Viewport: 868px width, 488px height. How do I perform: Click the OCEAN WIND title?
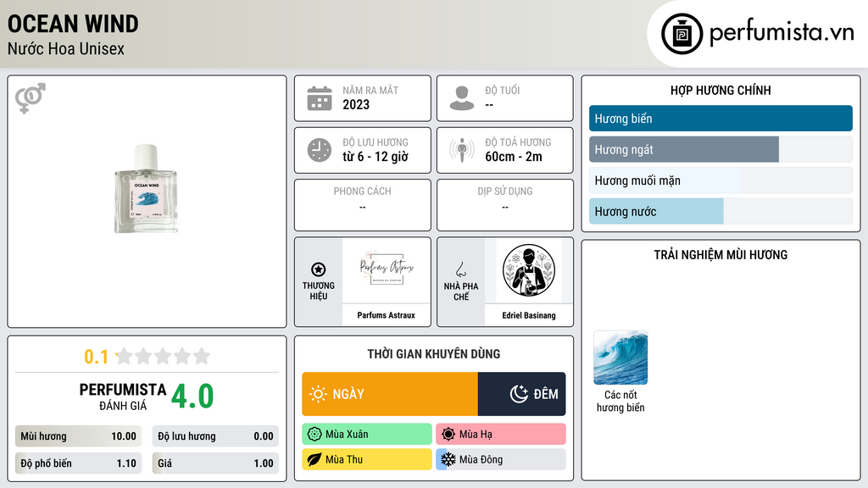coord(73,24)
